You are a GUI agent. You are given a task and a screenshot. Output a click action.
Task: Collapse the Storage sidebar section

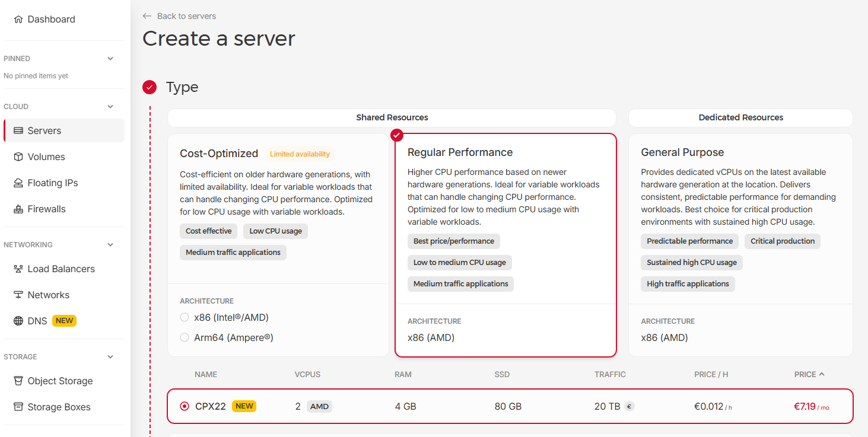pyautogui.click(x=110, y=357)
